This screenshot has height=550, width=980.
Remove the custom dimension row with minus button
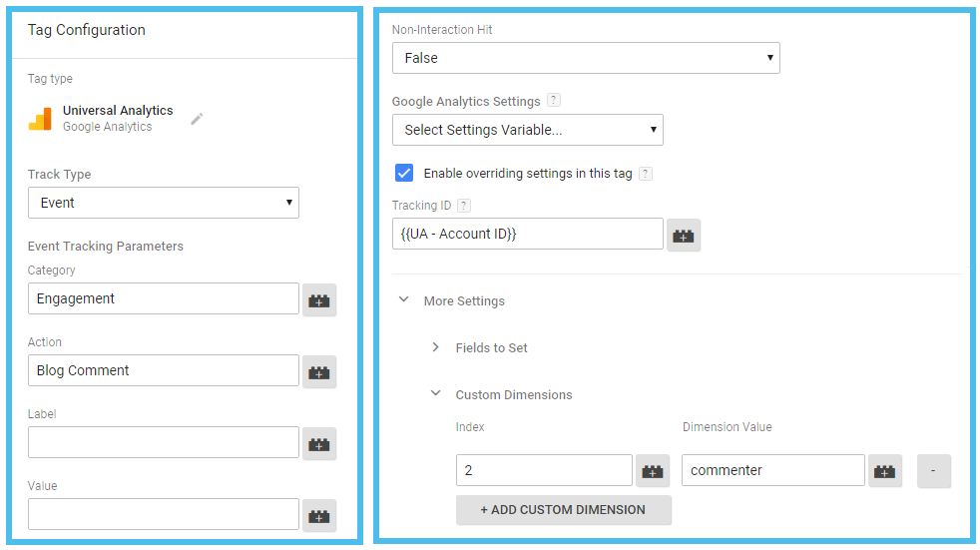click(x=933, y=471)
